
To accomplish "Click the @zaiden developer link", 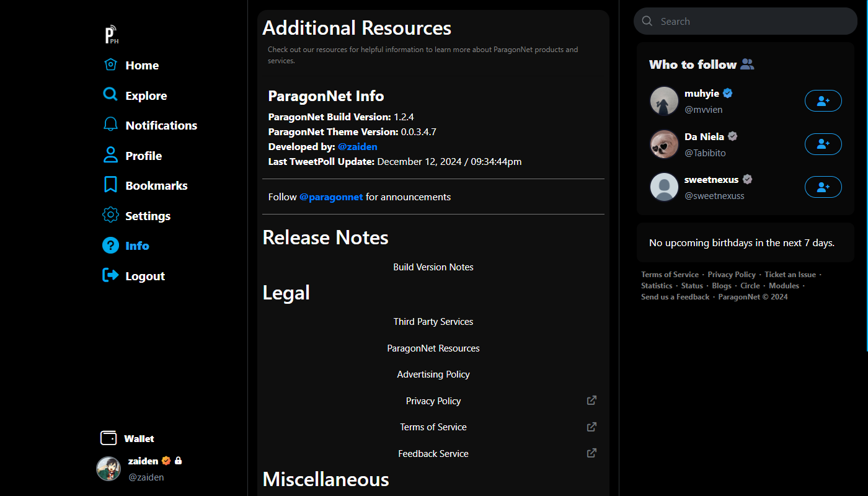I will 357,147.
